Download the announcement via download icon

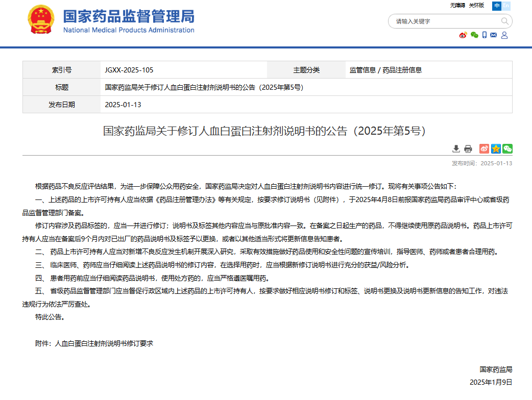[456, 149]
